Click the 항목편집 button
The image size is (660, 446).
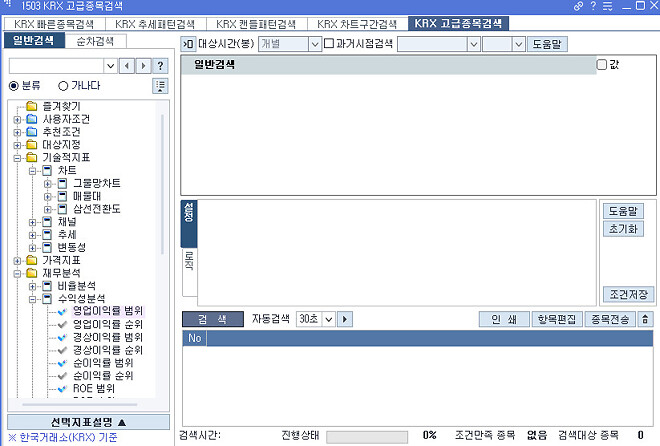[557, 319]
